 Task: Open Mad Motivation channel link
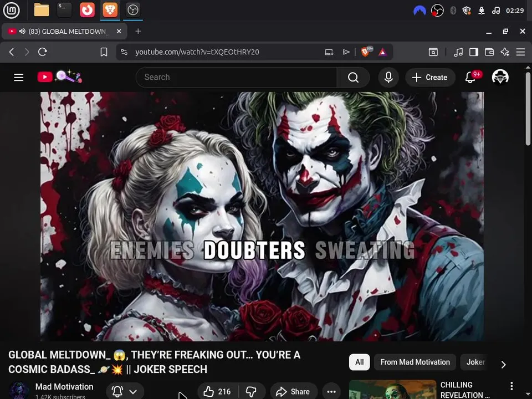pos(64,387)
